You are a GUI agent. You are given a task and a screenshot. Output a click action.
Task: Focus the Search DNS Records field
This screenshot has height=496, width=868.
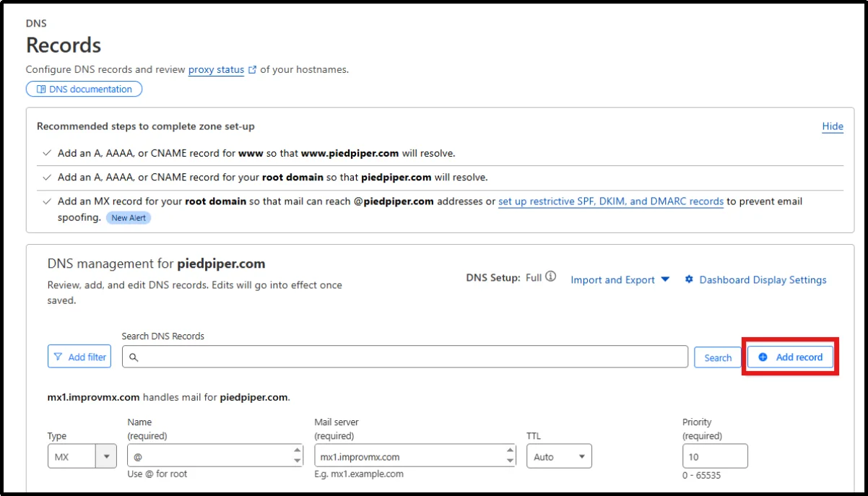[405, 357]
